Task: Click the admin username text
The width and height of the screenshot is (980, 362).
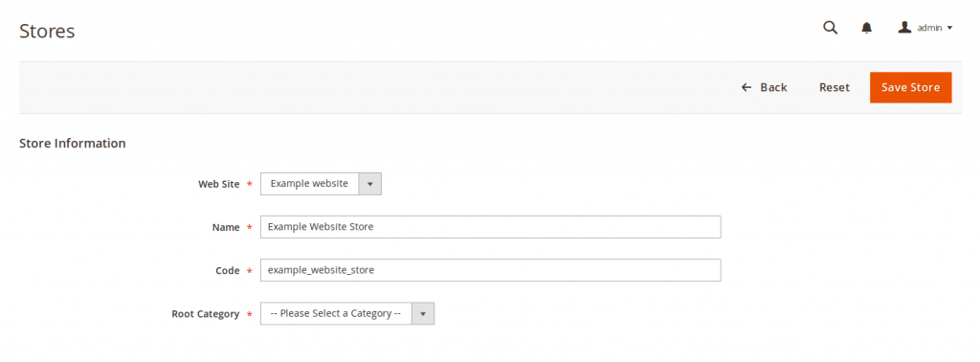Action: click(929, 28)
